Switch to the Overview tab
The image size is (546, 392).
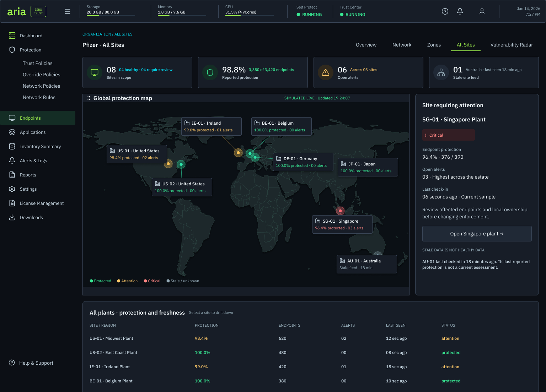pyautogui.click(x=366, y=45)
